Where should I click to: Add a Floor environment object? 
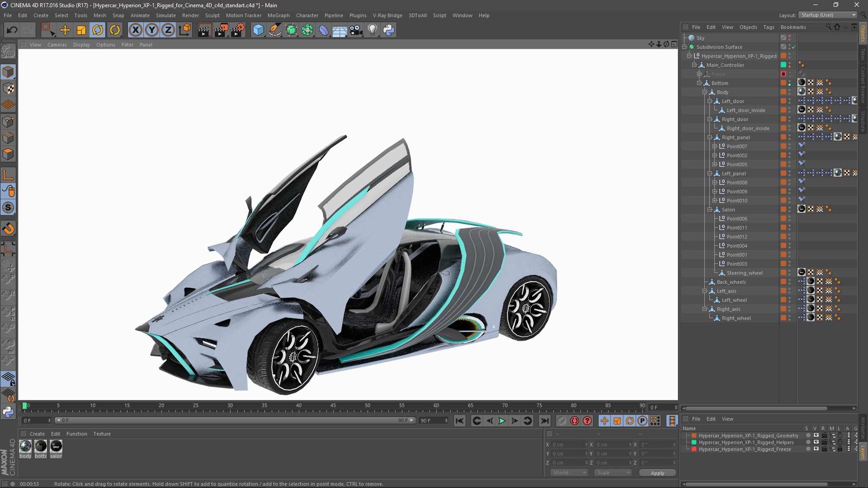[340, 30]
